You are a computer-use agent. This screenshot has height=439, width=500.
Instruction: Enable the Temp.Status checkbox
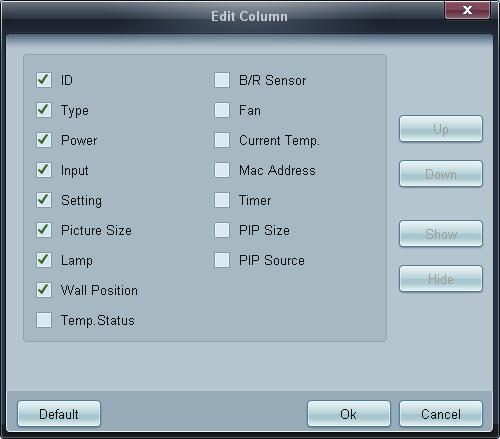click(x=44, y=320)
